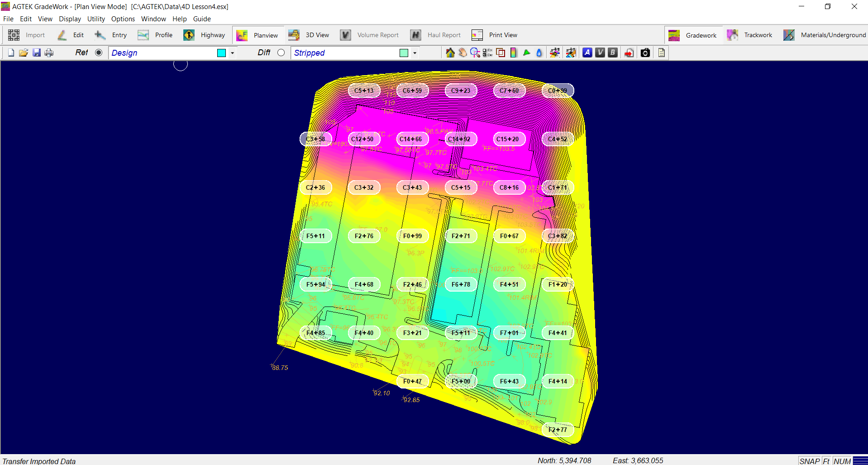Click the printer icon
Image resolution: width=868 pixels, height=465 pixels.
pos(49,53)
